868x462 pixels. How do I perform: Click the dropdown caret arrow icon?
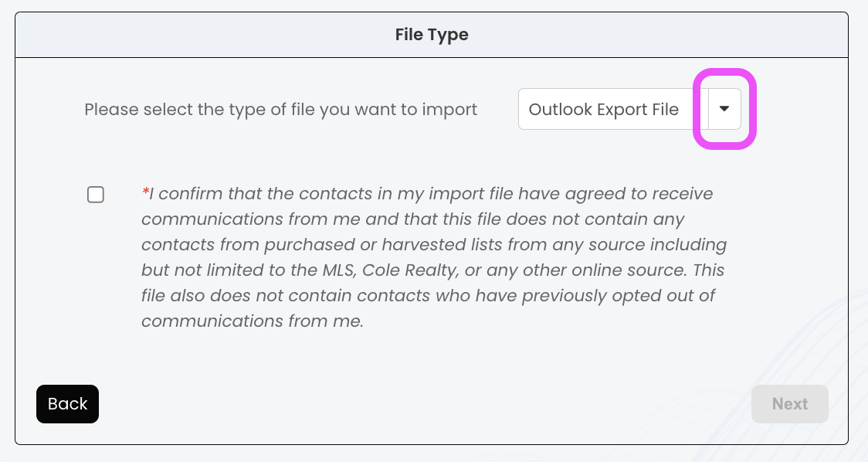tap(724, 109)
